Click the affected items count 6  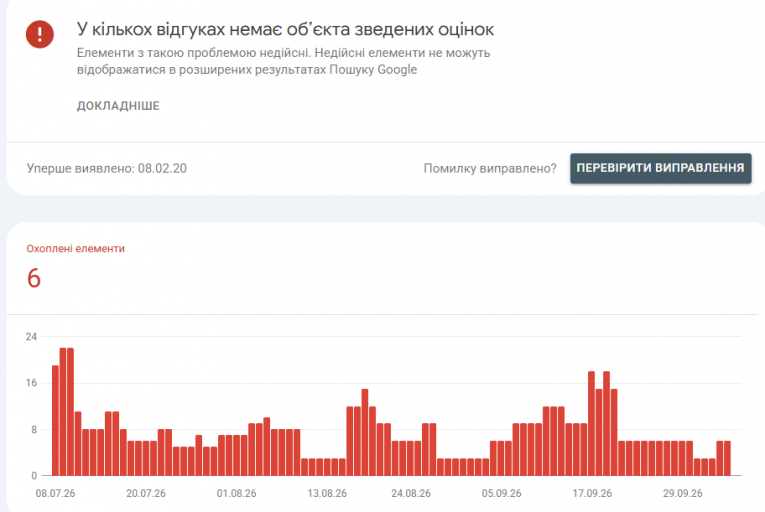point(34,278)
